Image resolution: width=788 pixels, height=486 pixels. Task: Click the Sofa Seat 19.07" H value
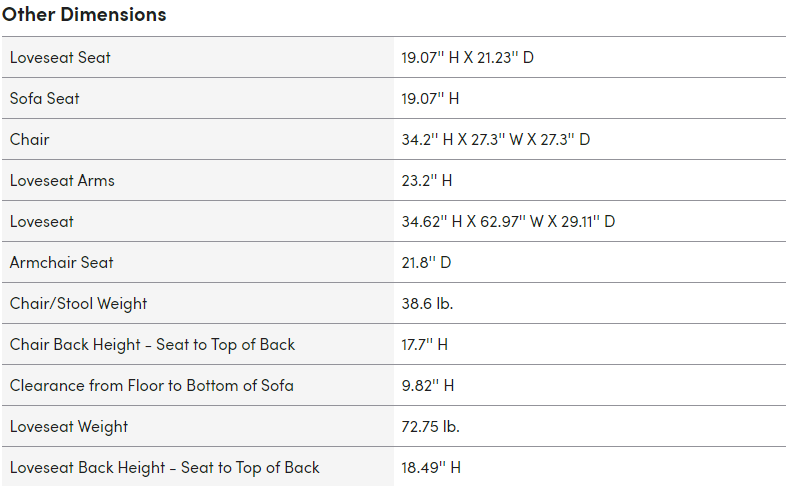(430, 99)
